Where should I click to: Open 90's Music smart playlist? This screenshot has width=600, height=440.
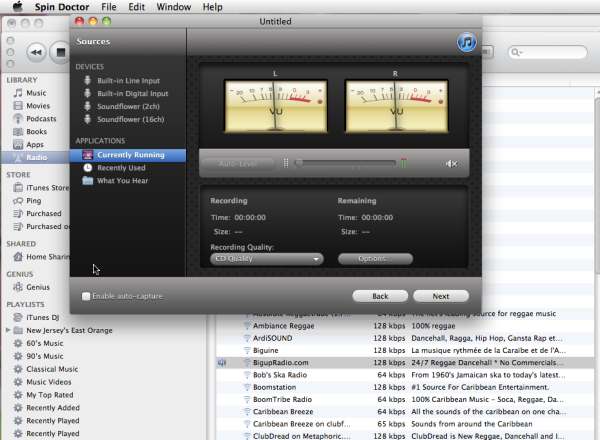44,356
